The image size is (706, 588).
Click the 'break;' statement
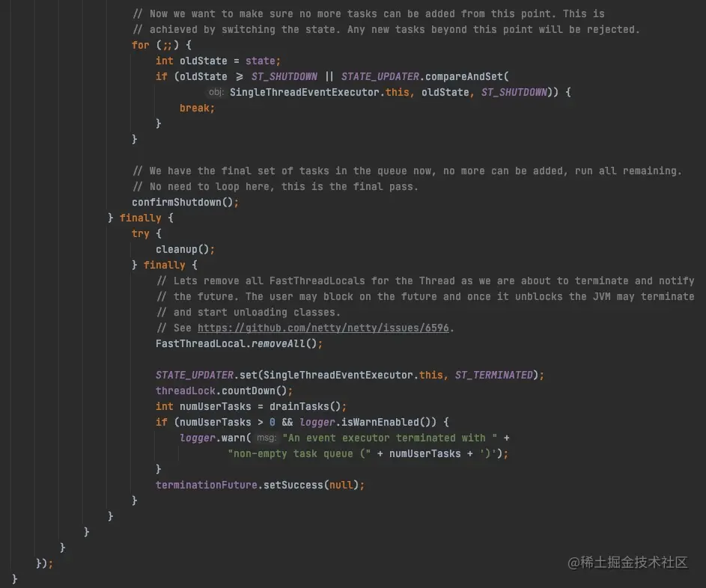197,108
